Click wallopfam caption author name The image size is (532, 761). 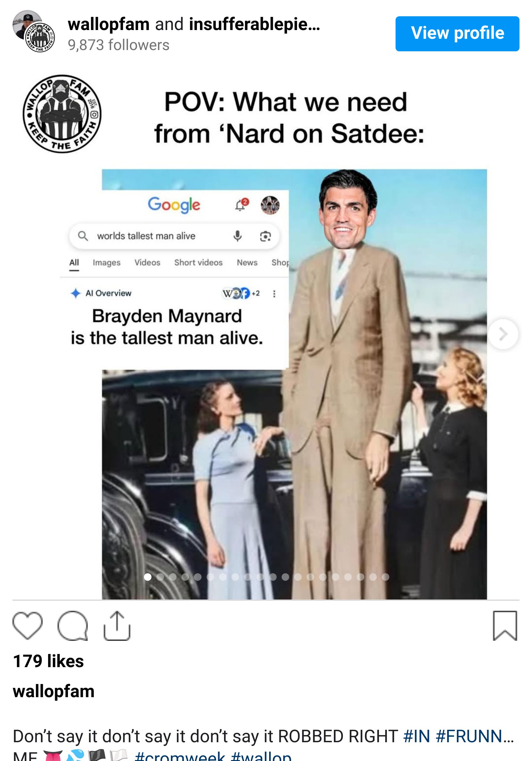point(54,692)
